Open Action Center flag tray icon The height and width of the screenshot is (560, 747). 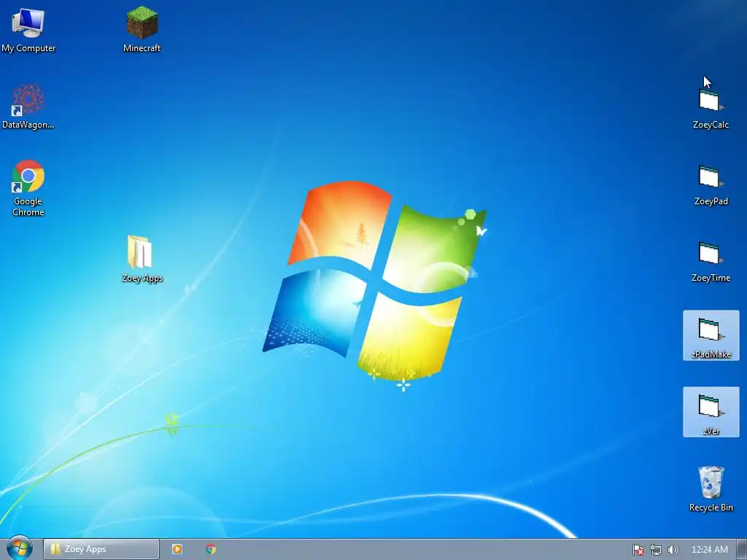638,550
